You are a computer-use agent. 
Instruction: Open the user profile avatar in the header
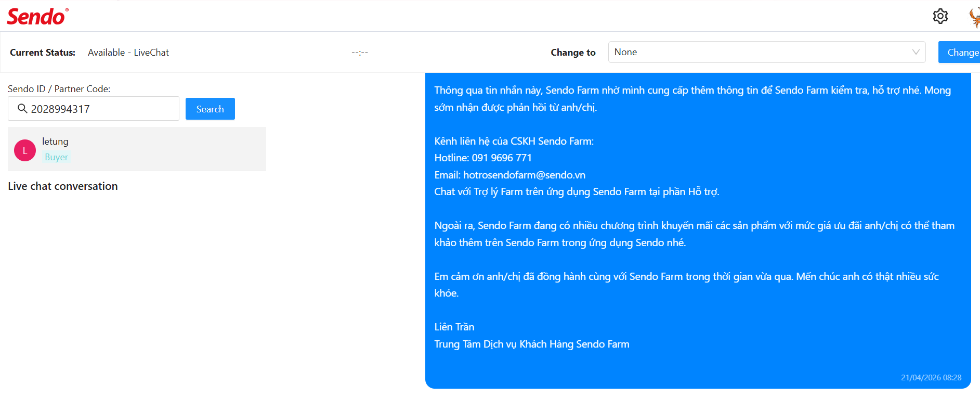point(974,17)
